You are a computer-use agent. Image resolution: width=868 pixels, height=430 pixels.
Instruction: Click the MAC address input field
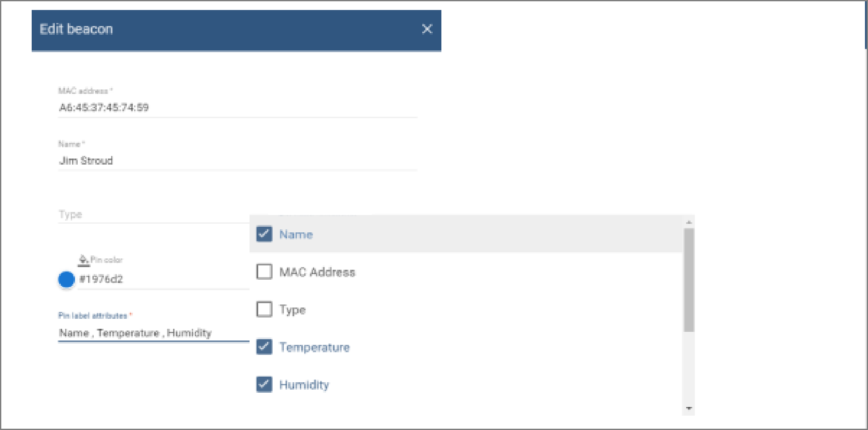pos(237,107)
